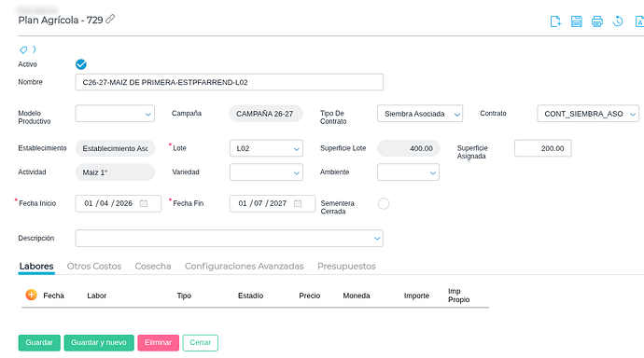Click the Cerrar button
This screenshot has height=358, width=644.
pos(201,342)
